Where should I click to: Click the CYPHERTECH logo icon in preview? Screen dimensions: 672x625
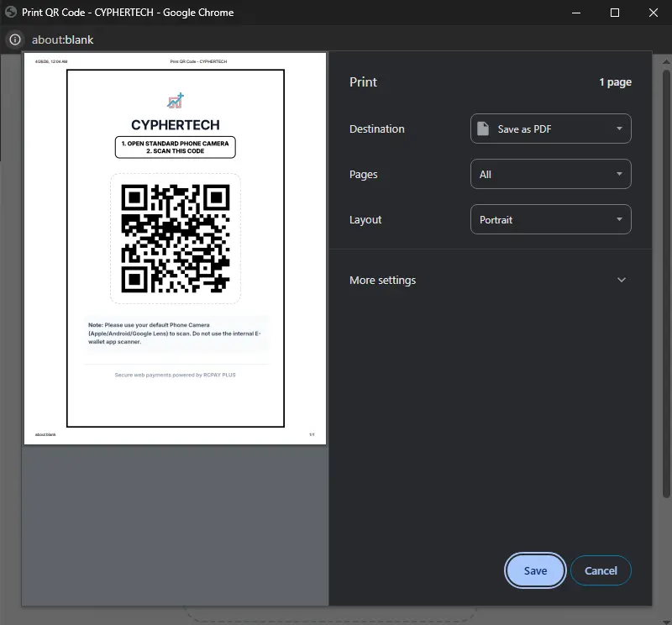[x=176, y=101]
